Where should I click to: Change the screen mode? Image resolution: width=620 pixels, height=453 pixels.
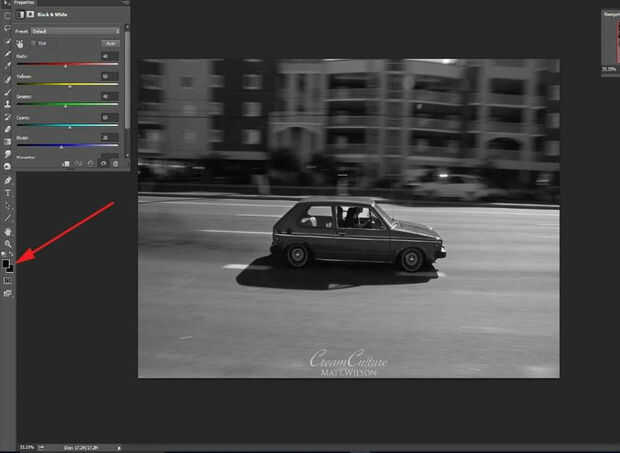coord(7,293)
